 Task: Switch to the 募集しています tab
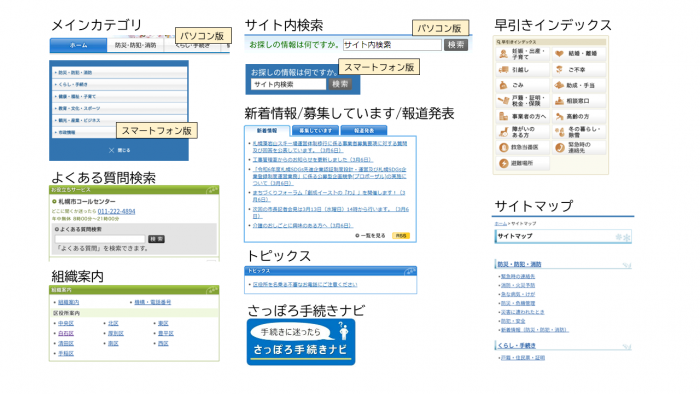click(x=315, y=131)
